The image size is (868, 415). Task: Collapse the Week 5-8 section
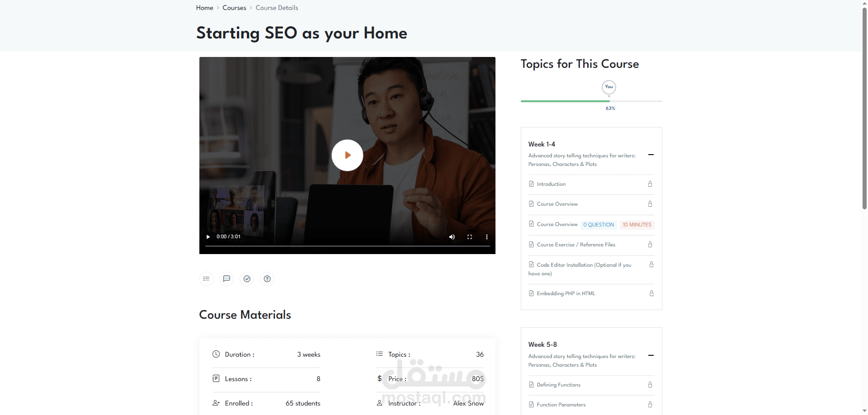(651, 355)
